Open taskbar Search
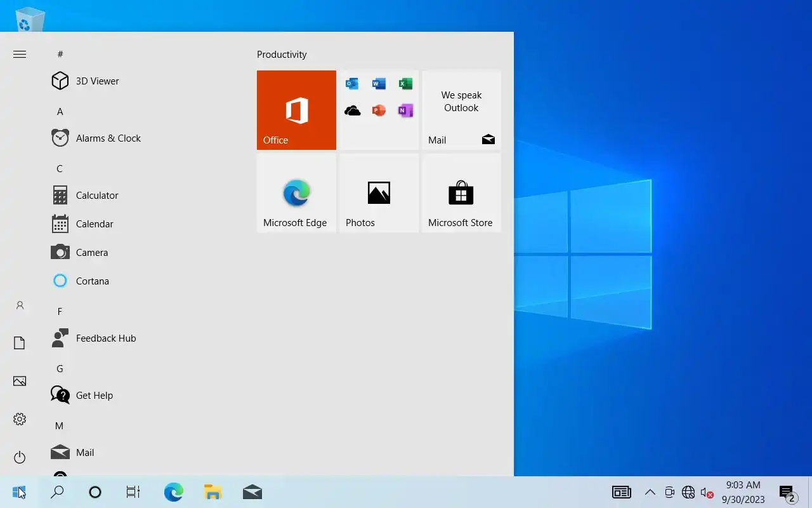The width and height of the screenshot is (812, 508). click(57, 492)
